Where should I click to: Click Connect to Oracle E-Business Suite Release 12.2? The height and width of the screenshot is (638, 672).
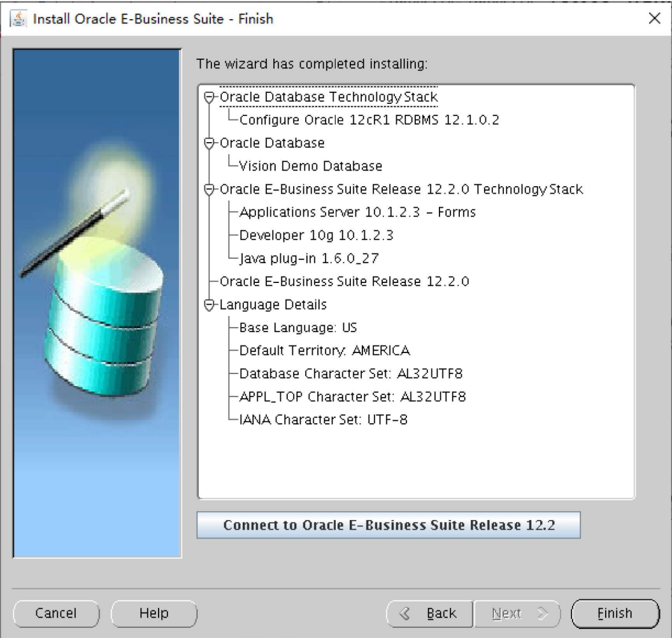[389, 525]
